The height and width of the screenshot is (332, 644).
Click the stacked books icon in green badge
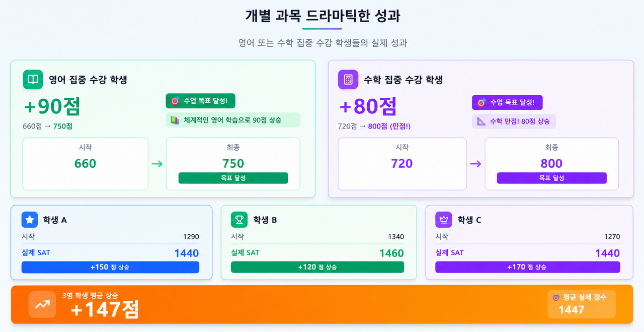point(175,120)
